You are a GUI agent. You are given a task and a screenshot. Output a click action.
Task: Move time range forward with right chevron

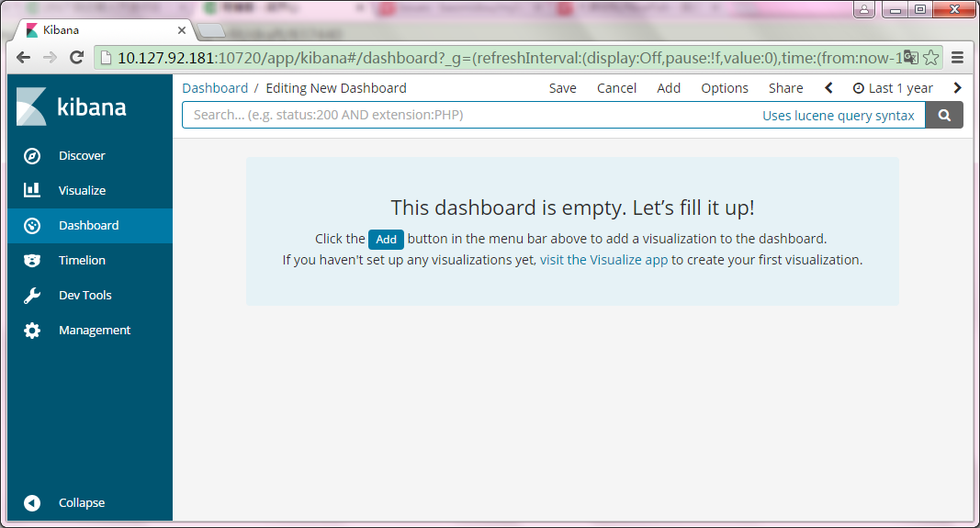tap(958, 88)
